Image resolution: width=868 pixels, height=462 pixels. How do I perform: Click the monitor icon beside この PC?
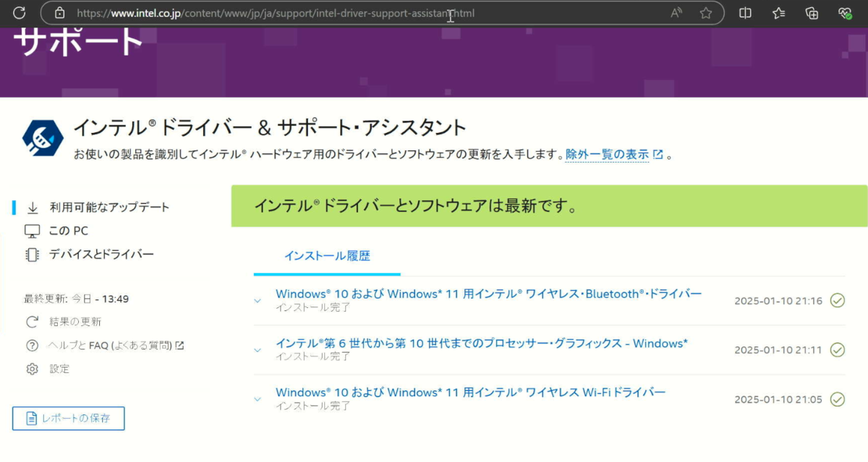[x=33, y=231]
